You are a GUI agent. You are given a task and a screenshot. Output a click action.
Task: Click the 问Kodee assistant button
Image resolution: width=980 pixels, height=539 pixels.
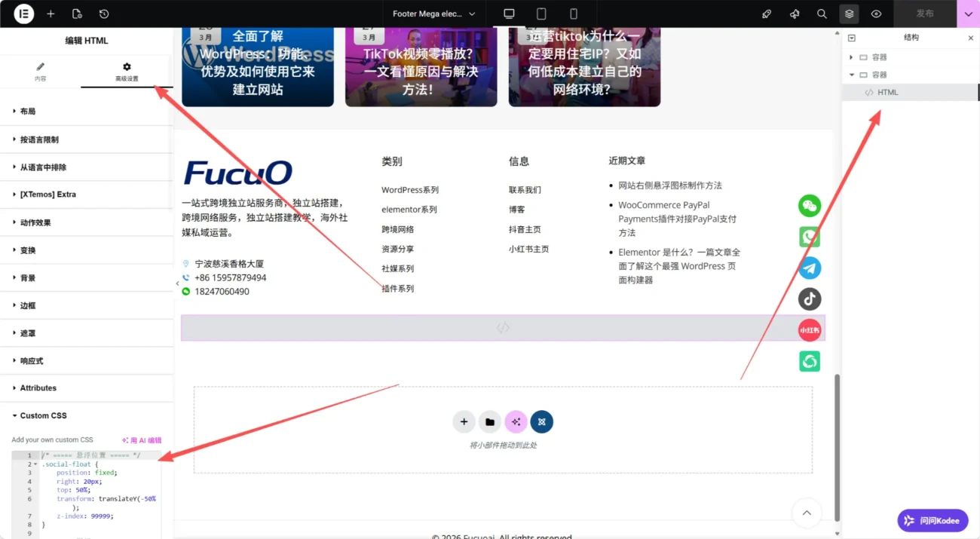click(933, 520)
